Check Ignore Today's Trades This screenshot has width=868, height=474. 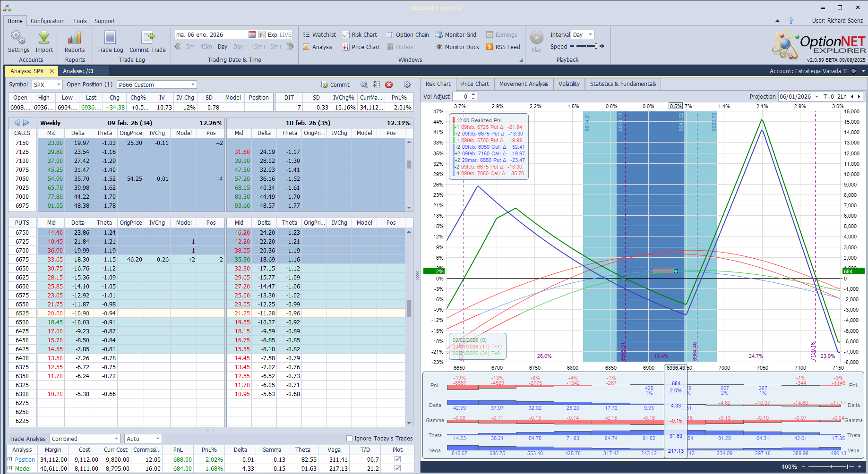(x=350, y=438)
